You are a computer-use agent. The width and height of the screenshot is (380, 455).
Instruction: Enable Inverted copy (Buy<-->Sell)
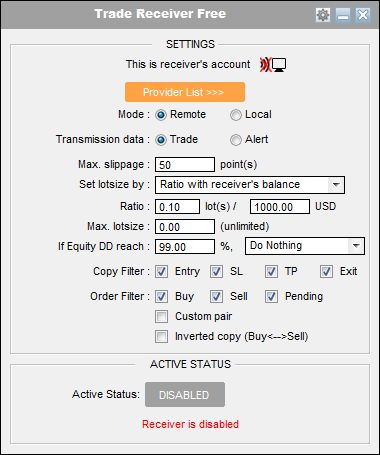pos(161,337)
